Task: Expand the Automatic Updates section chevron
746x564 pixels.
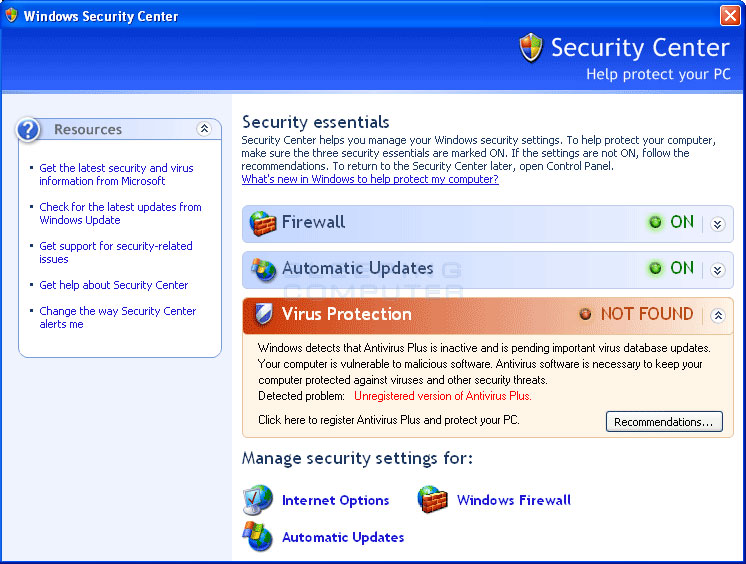Action: click(717, 270)
